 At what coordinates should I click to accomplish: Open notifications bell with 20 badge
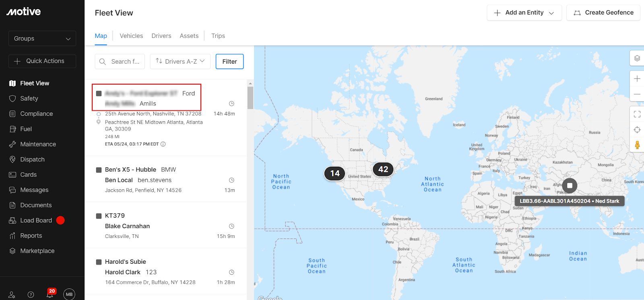[x=50, y=294]
